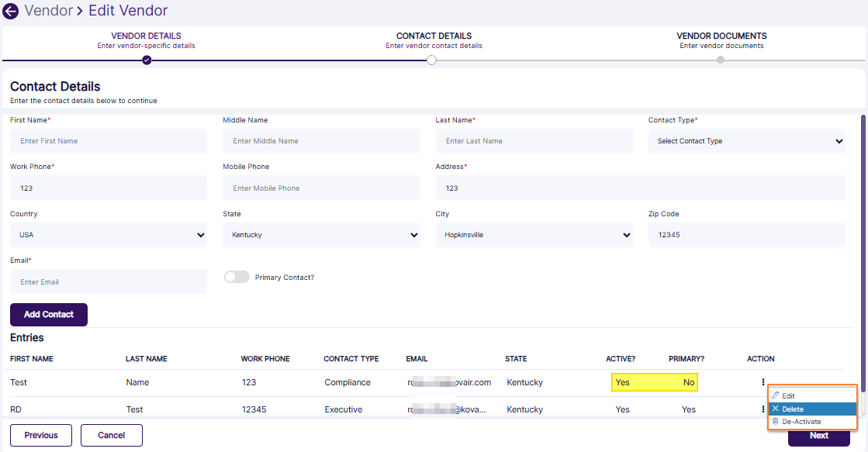Click the Vendor Documents step circle

click(721, 60)
